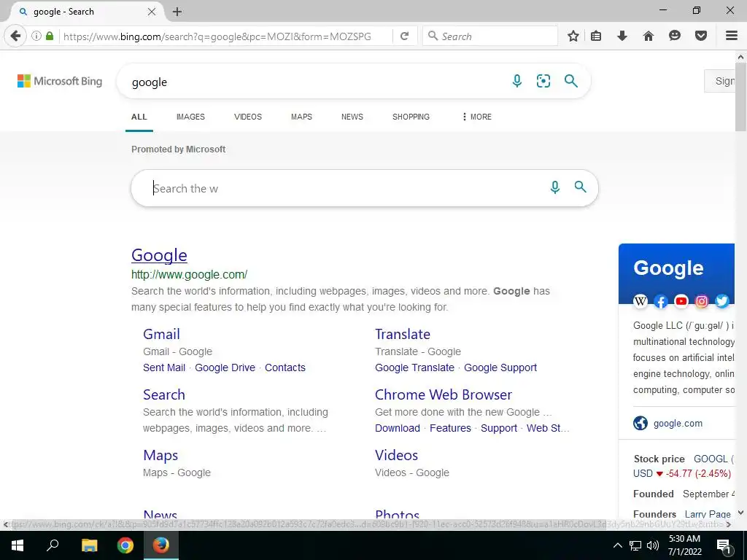Expand the MORE search categories menu
Screen dimensions: 747x560
click(477, 117)
